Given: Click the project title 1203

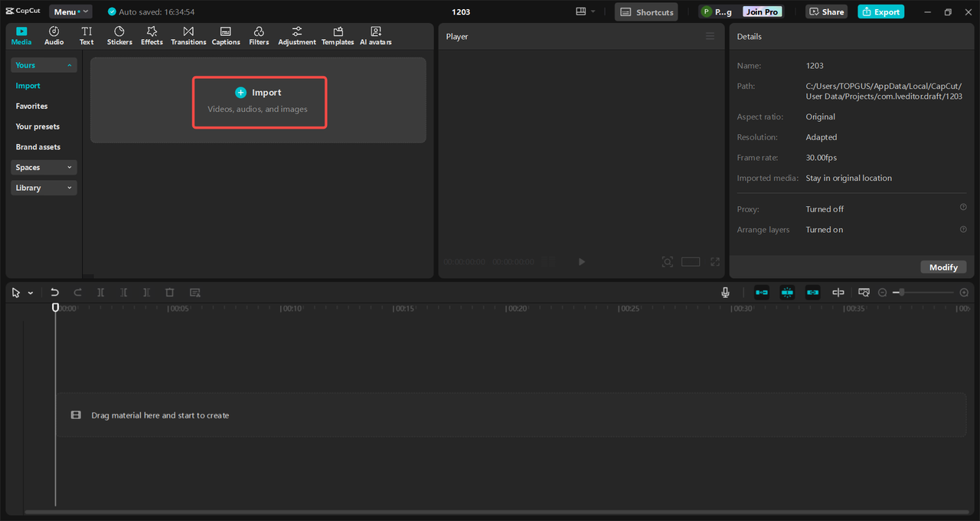Looking at the screenshot, I should click(x=461, y=11).
